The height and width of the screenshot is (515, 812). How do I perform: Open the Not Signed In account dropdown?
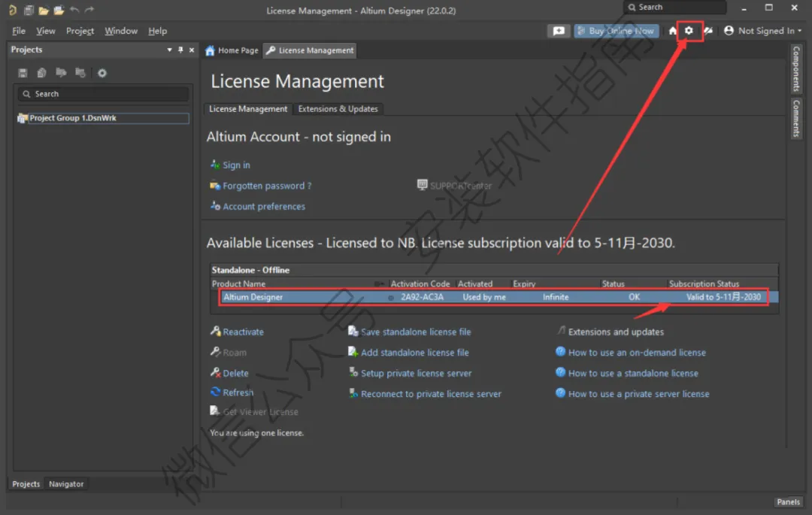point(763,31)
